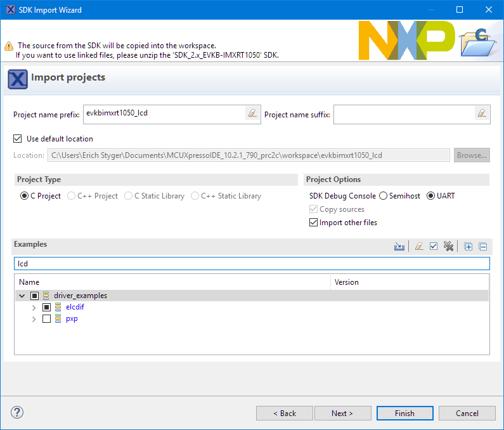Clear the Project name prefix with eraser icon
Viewport: 504px width, 430px height.
pos(252,114)
